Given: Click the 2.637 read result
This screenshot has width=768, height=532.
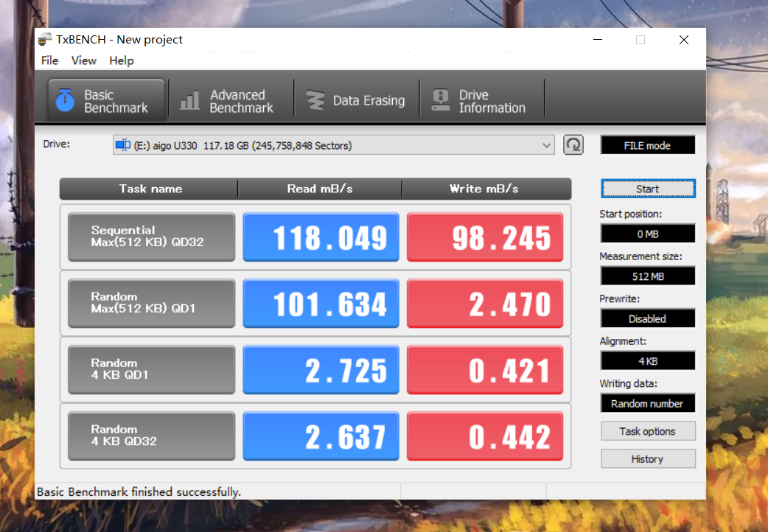Looking at the screenshot, I should pyautogui.click(x=321, y=436).
